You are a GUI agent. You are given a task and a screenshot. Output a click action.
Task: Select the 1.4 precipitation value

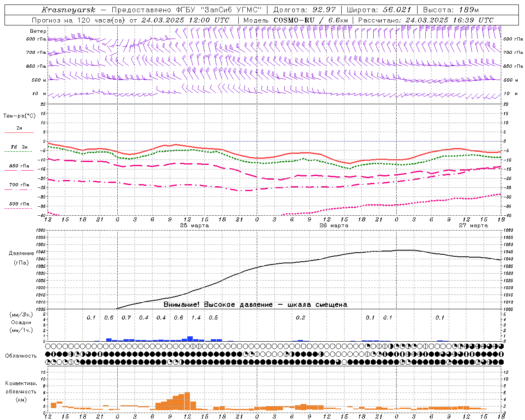click(196, 318)
